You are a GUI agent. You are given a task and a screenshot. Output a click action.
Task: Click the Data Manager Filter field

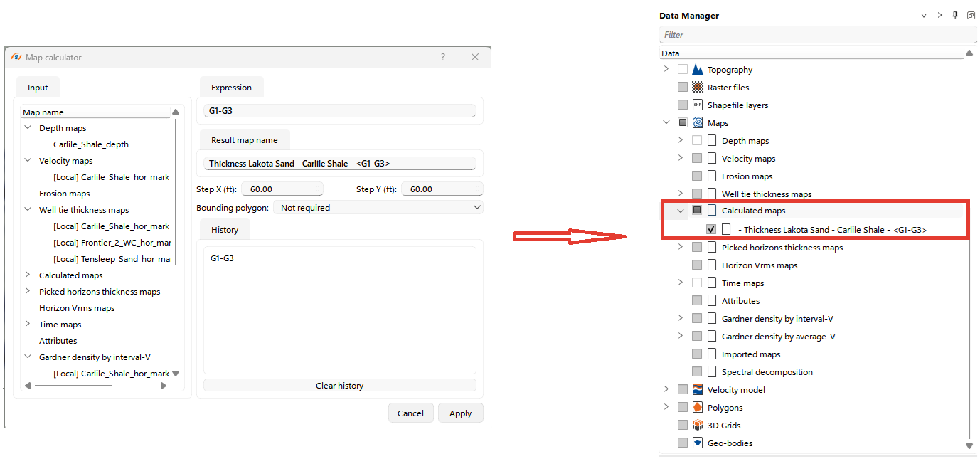point(818,35)
